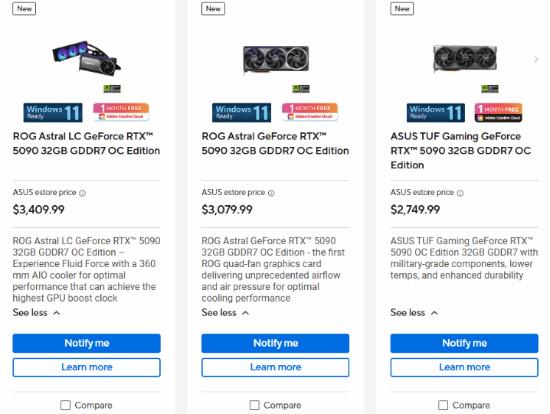Click NVIDIA logo badge under TUF Gaming image
550x414 pixels.
click(490, 89)
